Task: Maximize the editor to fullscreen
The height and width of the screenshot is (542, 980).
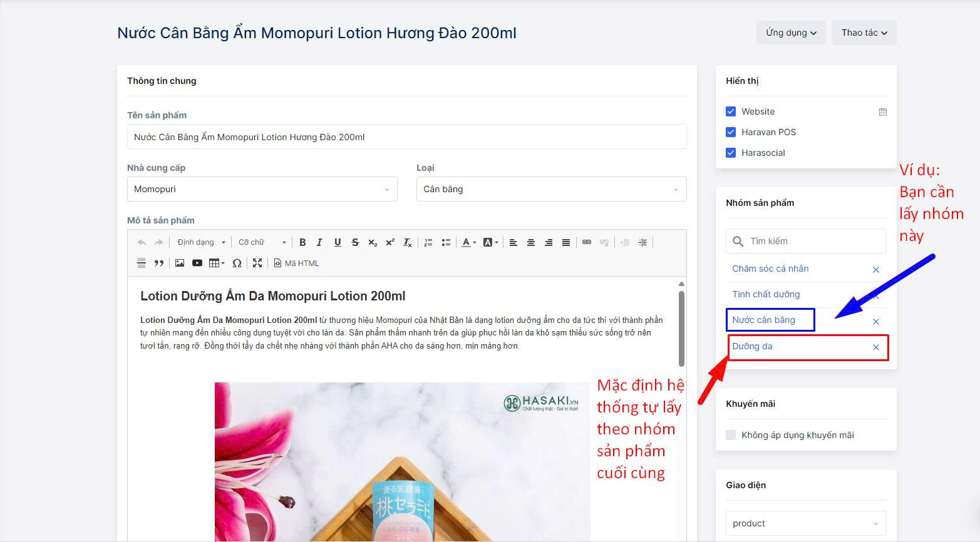Action: click(257, 263)
